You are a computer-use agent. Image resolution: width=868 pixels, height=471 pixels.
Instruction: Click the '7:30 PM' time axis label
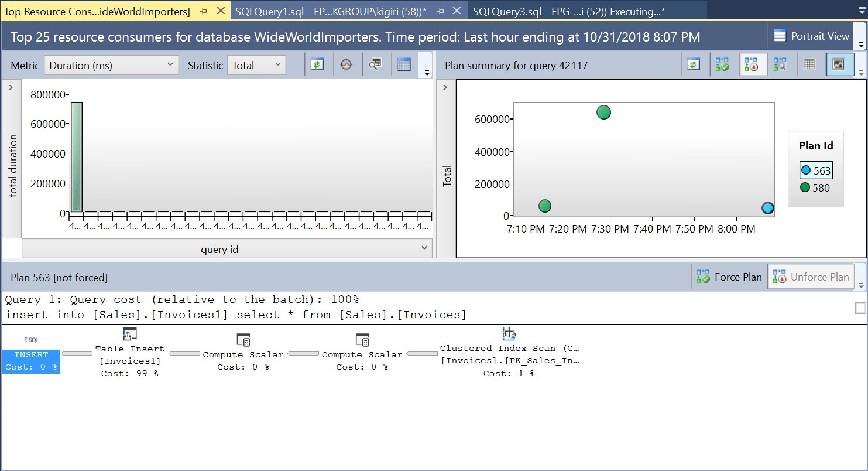[609, 229]
